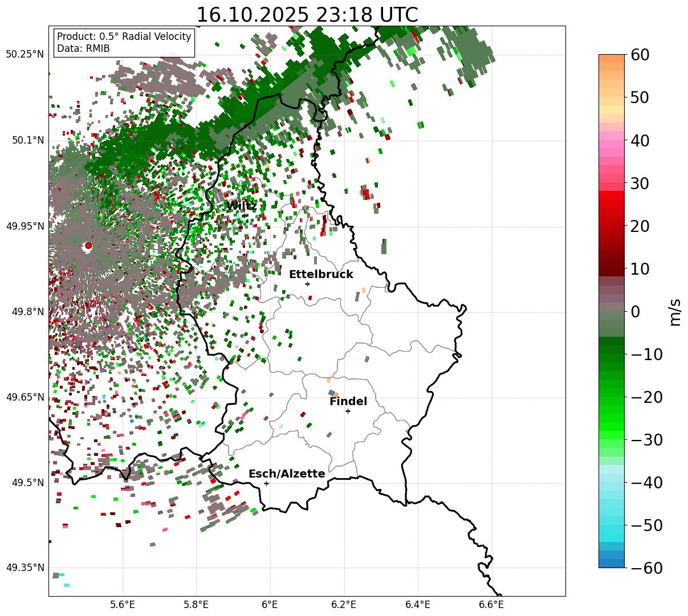
Task: Click the 40 tick label on colorbar
Action: pos(640,141)
